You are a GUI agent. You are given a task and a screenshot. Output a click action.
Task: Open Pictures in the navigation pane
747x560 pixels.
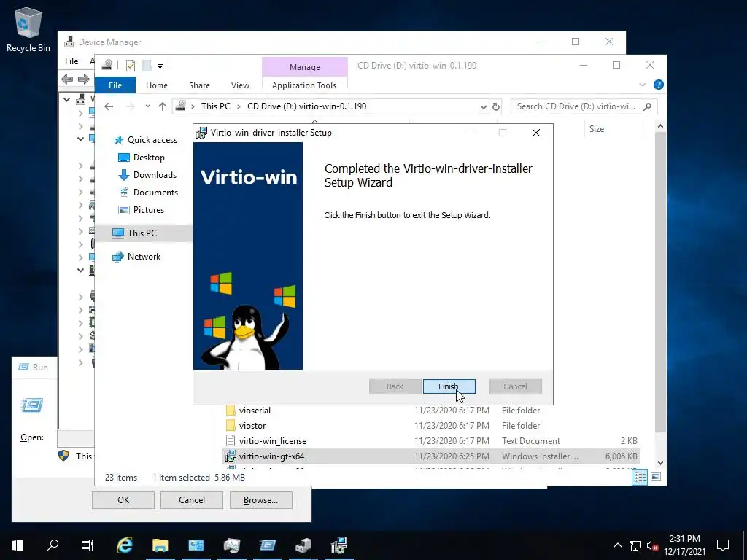149,209
